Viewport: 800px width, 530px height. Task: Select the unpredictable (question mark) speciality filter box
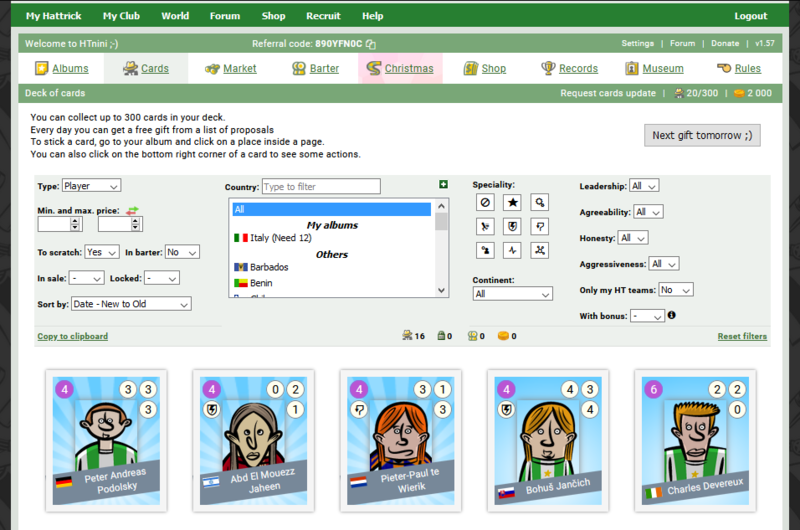pyautogui.click(x=539, y=226)
